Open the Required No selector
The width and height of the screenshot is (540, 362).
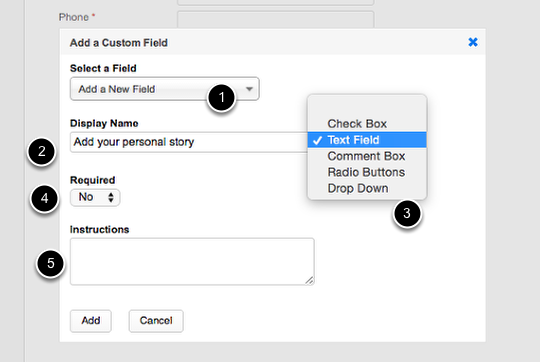click(95, 197)
